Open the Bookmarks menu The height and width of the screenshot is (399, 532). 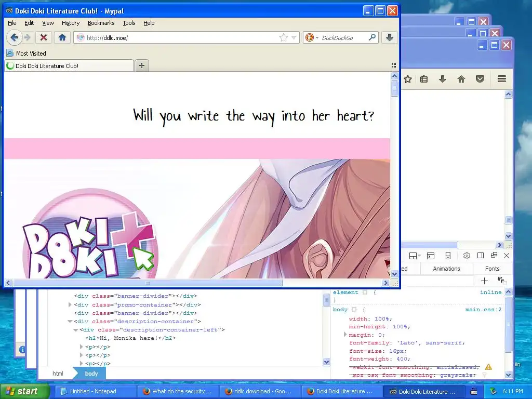coord(101,23)
